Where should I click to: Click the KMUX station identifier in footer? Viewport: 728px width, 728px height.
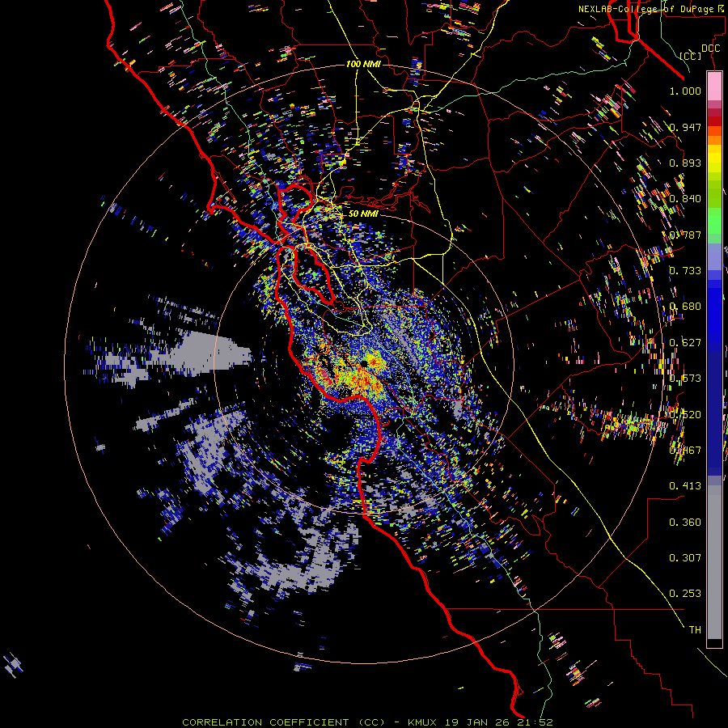coord(422,722)
